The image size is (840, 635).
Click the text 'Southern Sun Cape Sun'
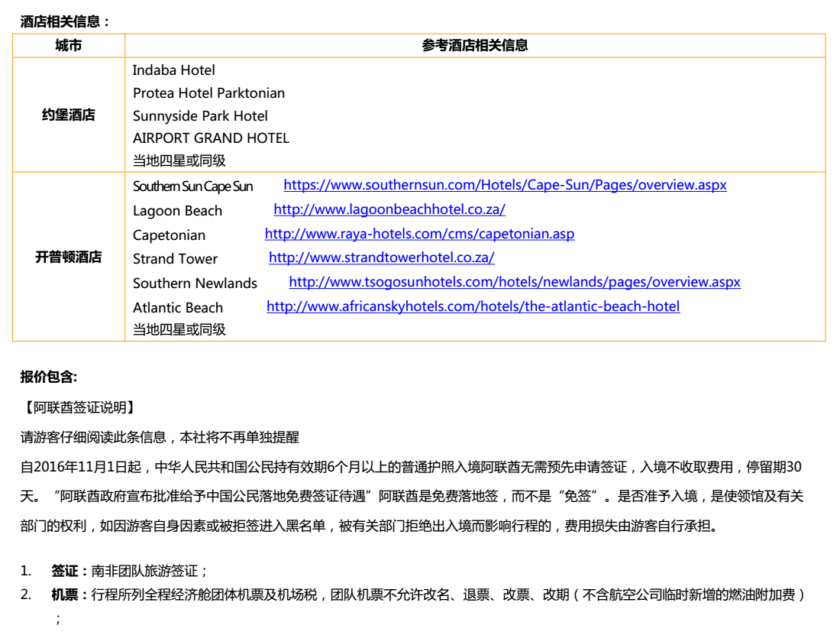coord(193,186)
